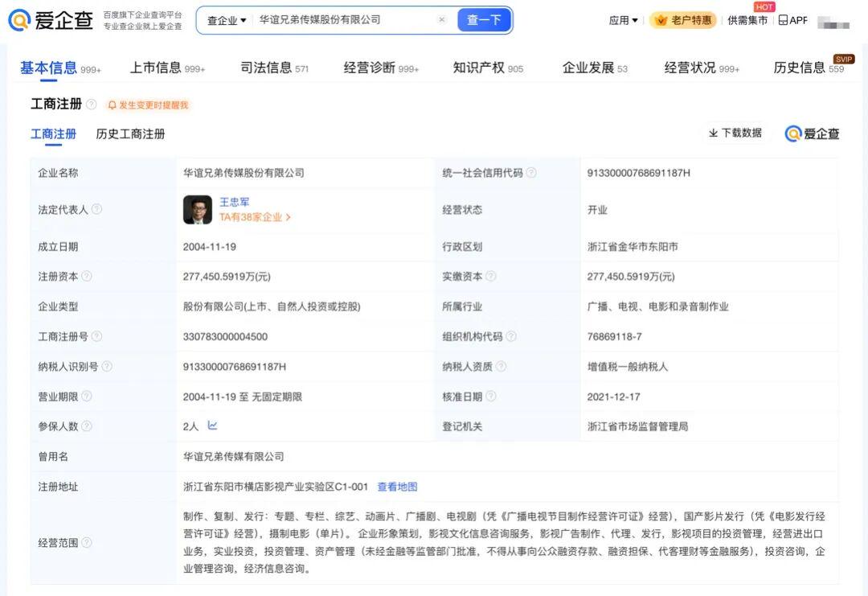Click help icon beside 组织机构代码

click(x=510, y=336)
